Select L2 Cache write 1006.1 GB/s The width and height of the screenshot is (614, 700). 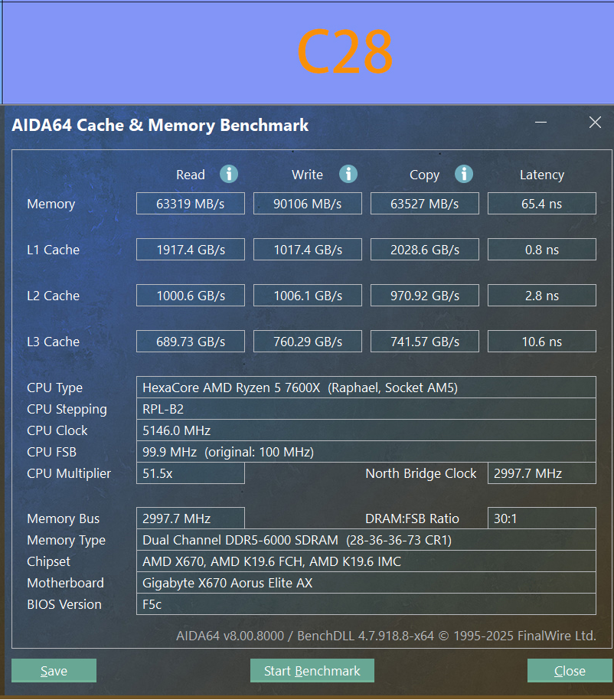point(308,296)
